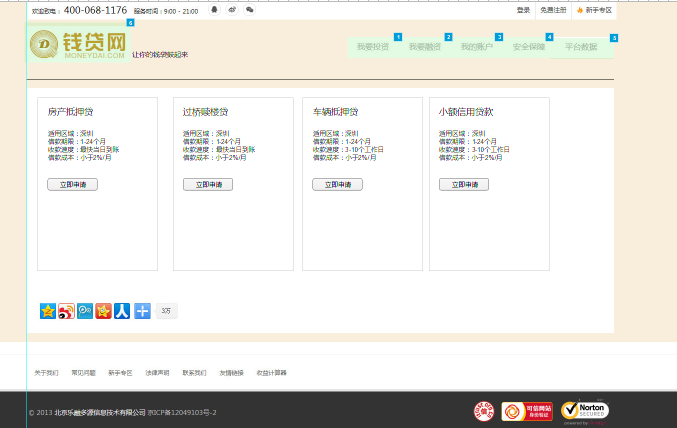Open the 收益计算器 footer link
677x428 pixels.
pos(272,373)
